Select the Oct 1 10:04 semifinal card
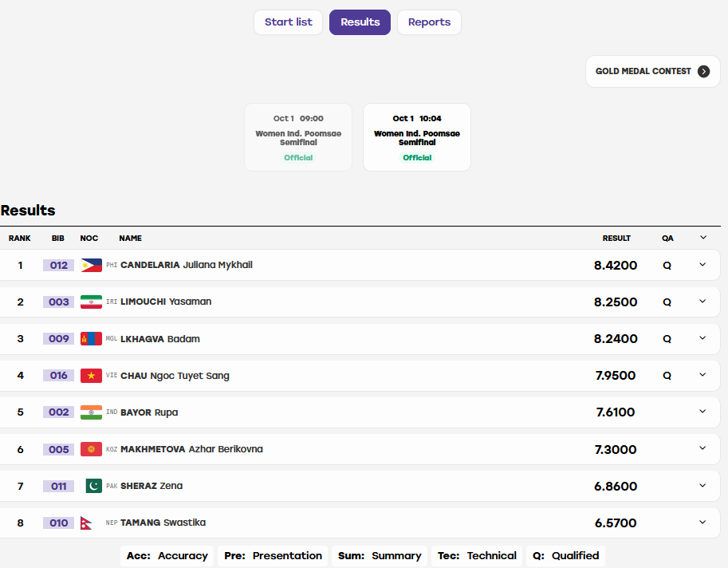The width and height of the screenshot is (728, 568). [417, 137]
